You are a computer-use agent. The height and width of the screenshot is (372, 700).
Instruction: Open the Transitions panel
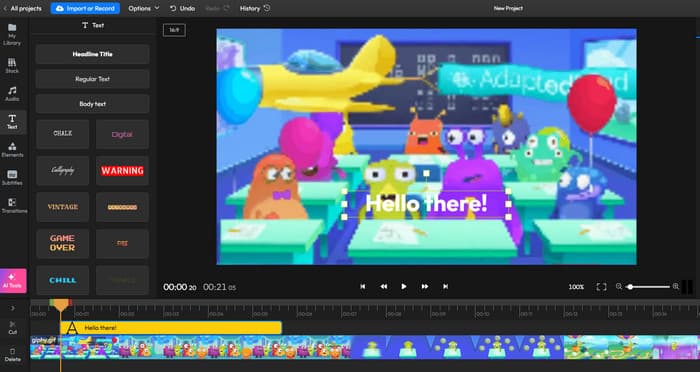click(x=12, y=206)
